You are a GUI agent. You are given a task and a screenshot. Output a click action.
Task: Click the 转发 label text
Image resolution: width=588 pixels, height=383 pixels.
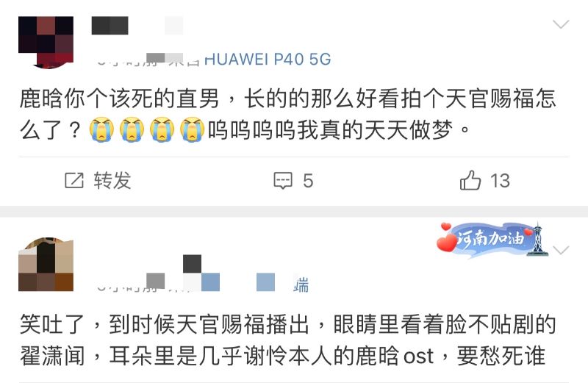click(x=112, y=180)
